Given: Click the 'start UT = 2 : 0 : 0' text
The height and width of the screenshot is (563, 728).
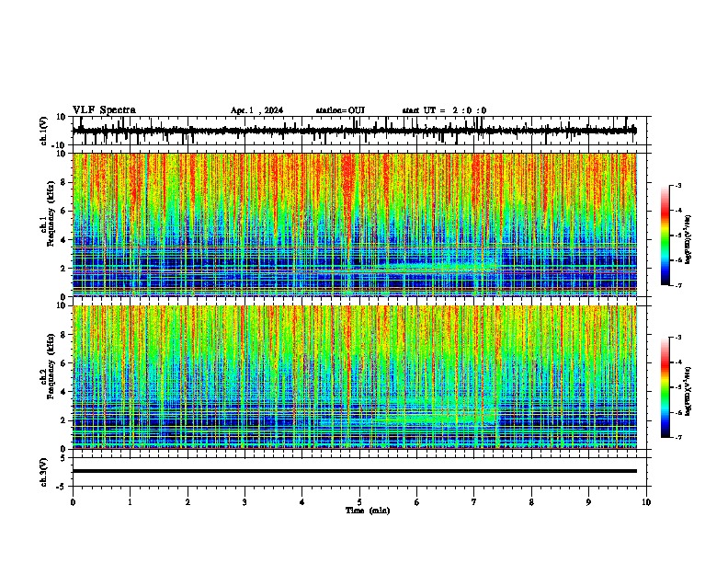Looking at the screenshot, I should 444,110.
